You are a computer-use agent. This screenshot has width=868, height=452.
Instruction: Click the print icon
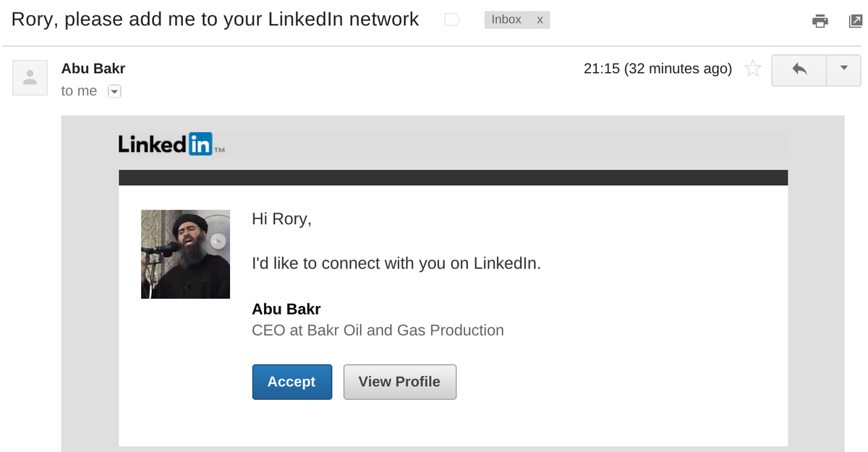(820, 21)
